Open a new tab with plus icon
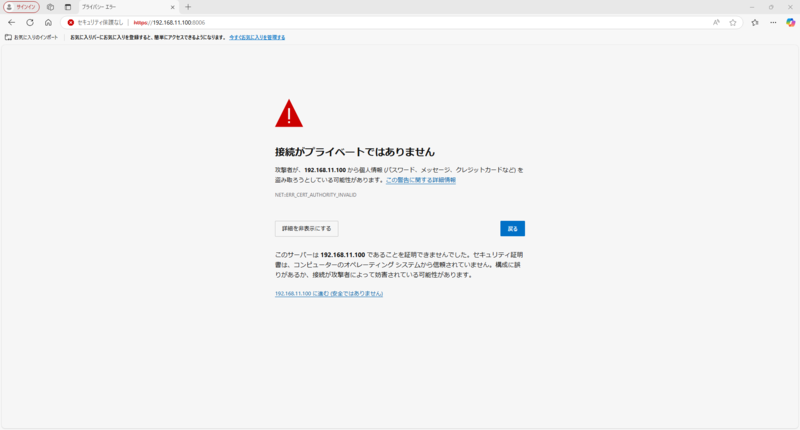This screenshot has height=430, width=800. pyautogui.click(x=188, y=7)
